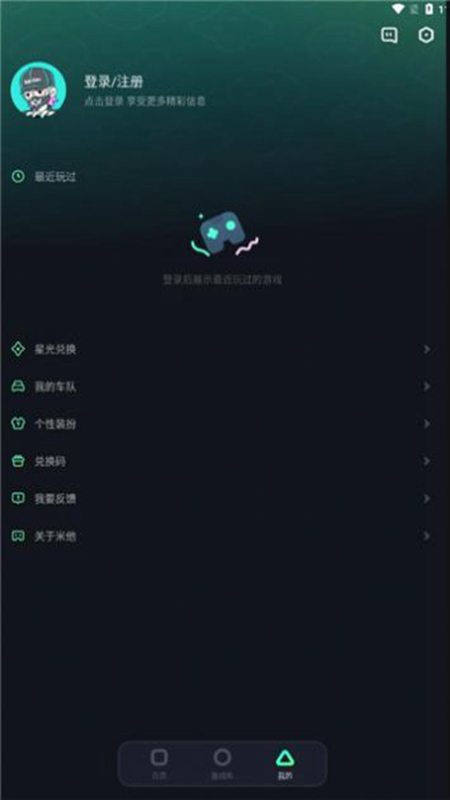Tap the game controller placeholder image
The image size is (450, 800).
(224, 233)
